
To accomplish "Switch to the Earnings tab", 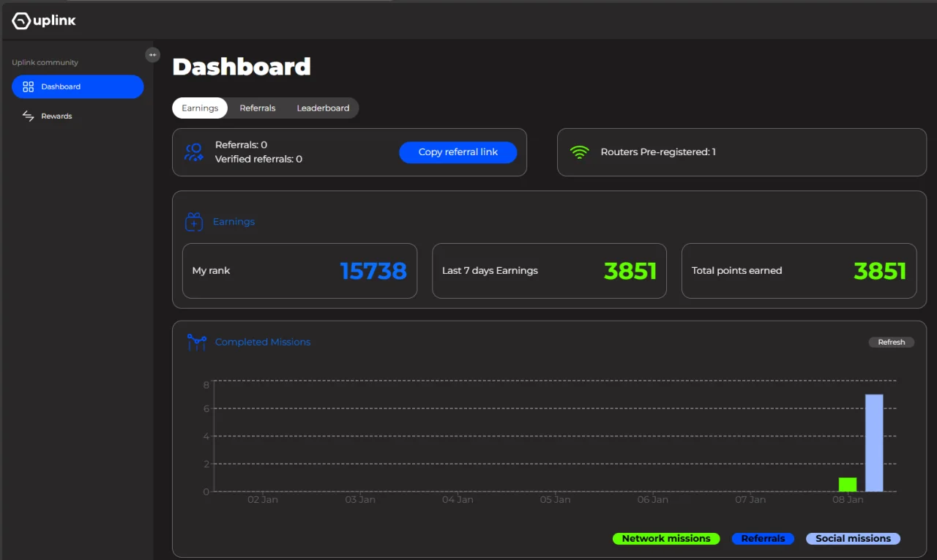I will tap(200, 108).
